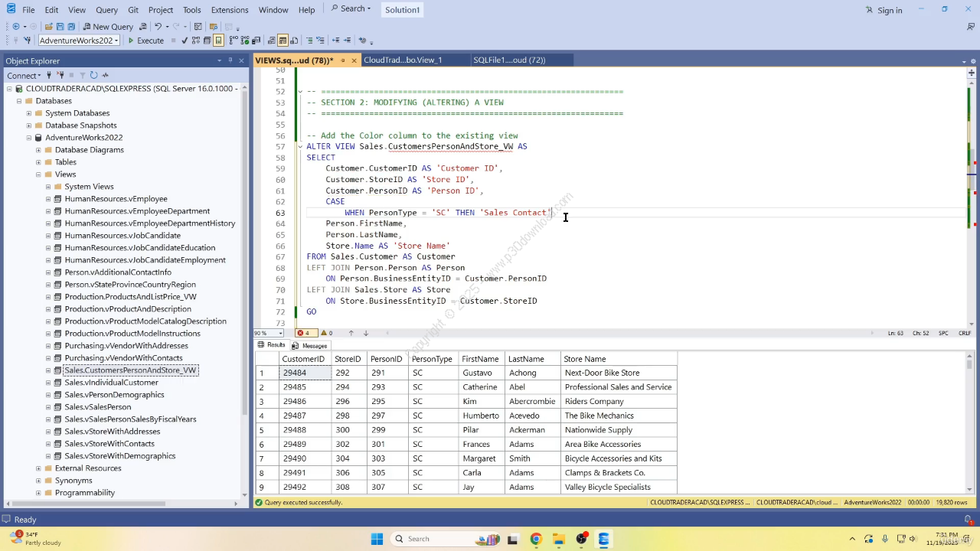Refresh the Object Explorer tree
Image resolution: width=980 pixels, height=551 pixels.
pyautogui.click(x=93, y=75)
